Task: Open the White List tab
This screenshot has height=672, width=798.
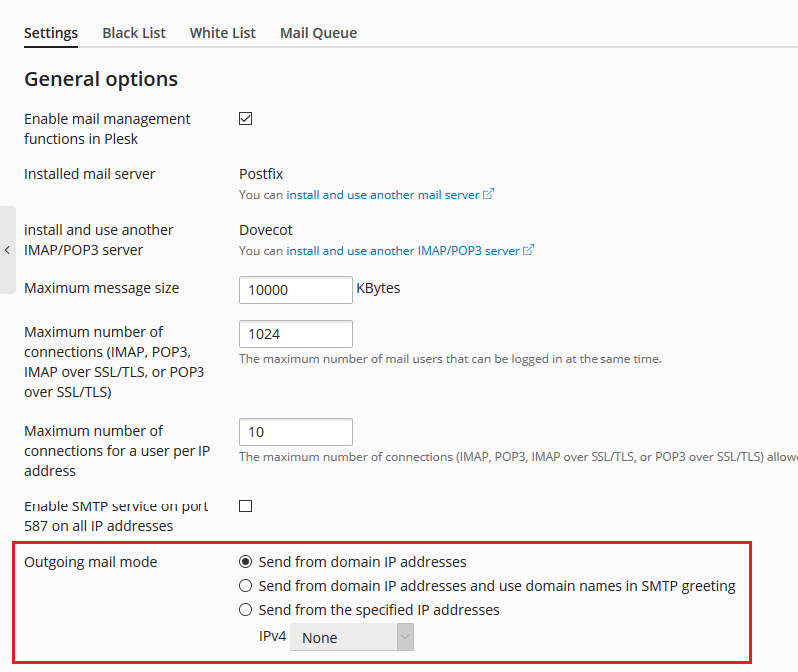Action: click(x=222, y=33)
